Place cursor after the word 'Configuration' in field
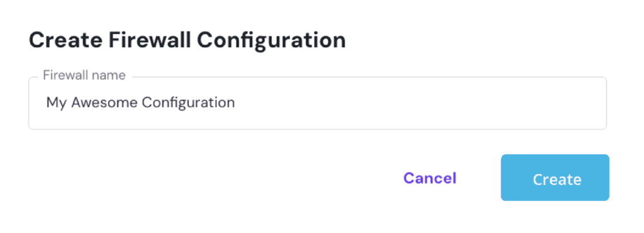This screenshot has height=233, width=644. click(236, 103)
